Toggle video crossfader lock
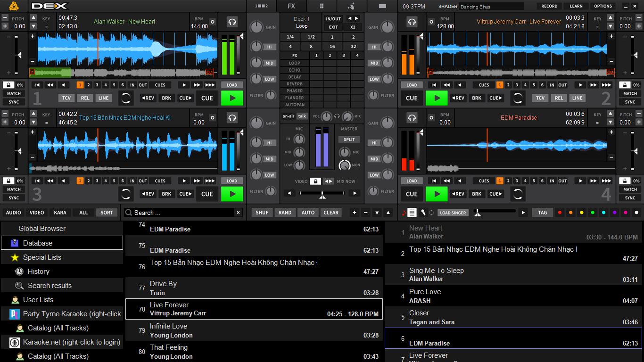The width and height of the screenshot is (644, 362). (315, 181)
